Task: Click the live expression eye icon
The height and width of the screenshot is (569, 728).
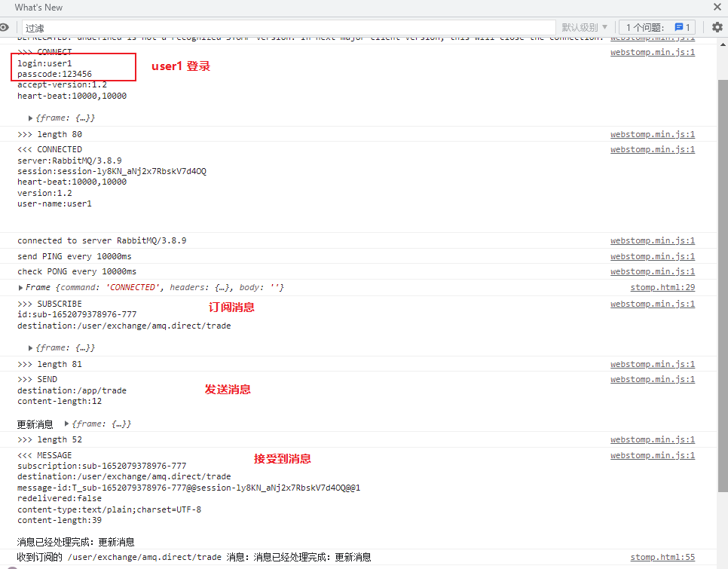Action: (x=5, y=27)
